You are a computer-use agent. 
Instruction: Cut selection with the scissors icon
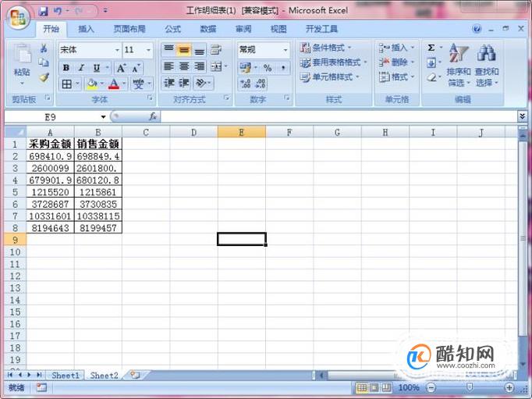[x=44, y=48]
